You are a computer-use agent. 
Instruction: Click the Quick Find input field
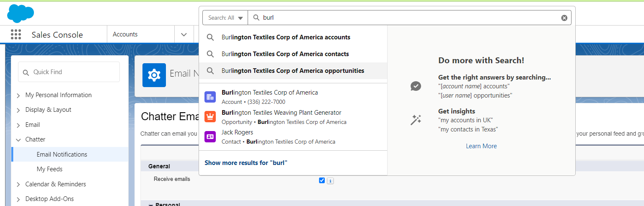(69, 72)
